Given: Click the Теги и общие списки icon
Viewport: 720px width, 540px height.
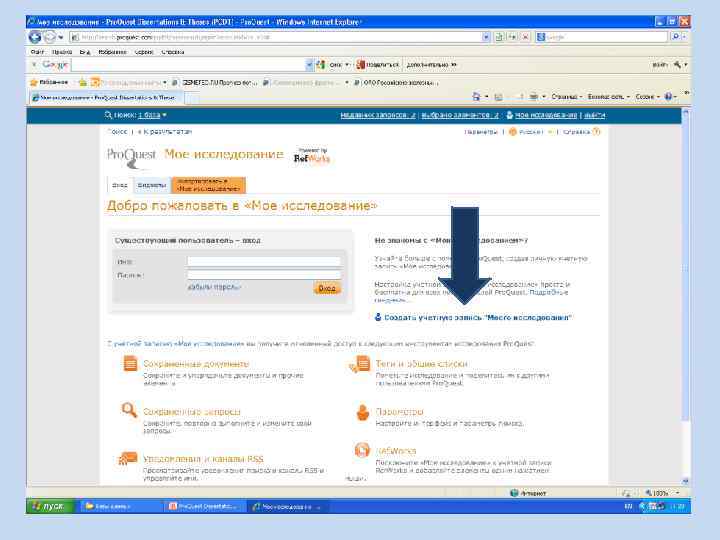Looking at the screenshot, I should (360, 365).
